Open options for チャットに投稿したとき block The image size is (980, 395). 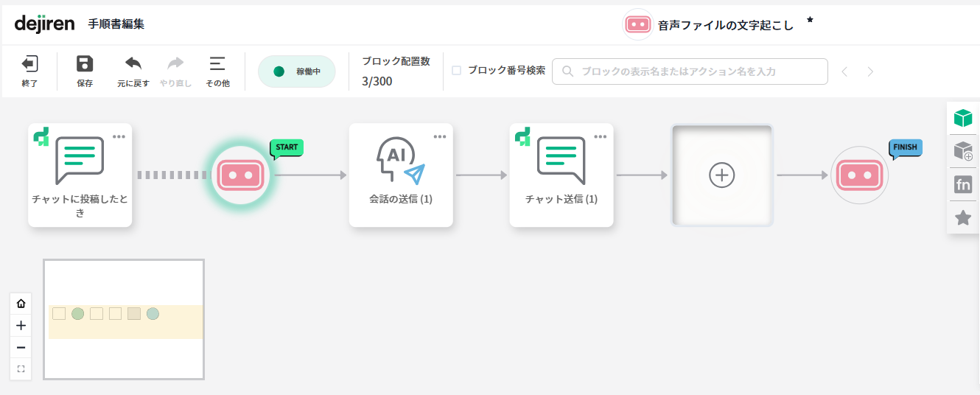tap(119, 136)
